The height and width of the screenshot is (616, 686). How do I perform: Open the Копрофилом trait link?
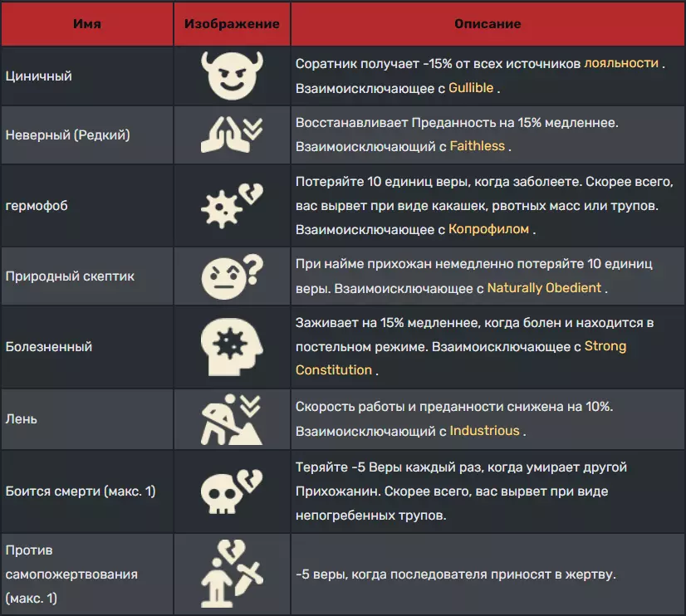tap(488, 229)
